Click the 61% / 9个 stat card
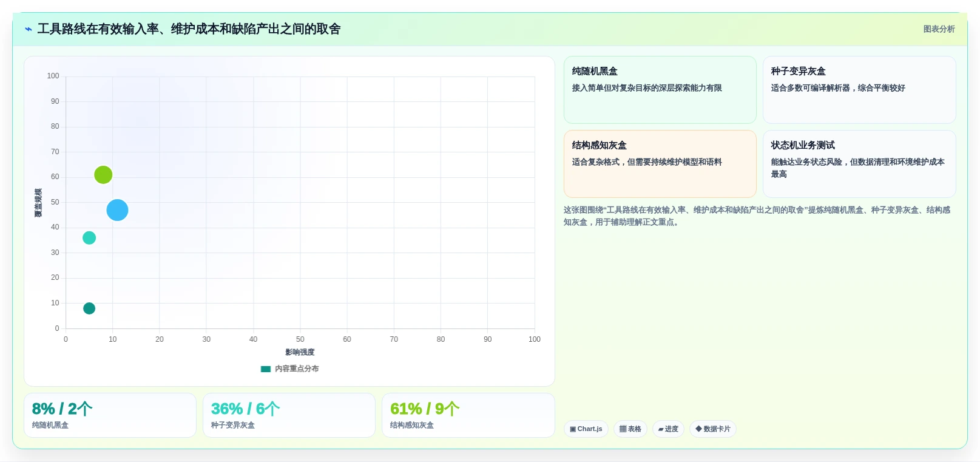Viewport: 980px width, 462px height. 468,415
